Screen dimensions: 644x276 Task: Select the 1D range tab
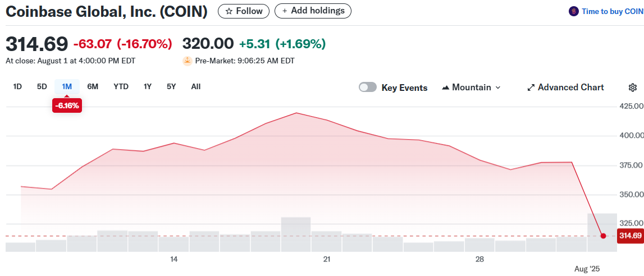[17, 86]
